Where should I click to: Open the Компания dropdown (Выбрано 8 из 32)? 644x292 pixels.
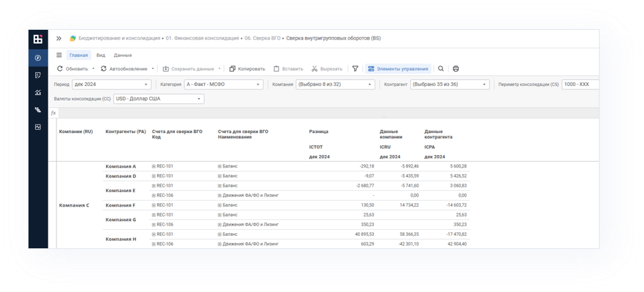335,85
